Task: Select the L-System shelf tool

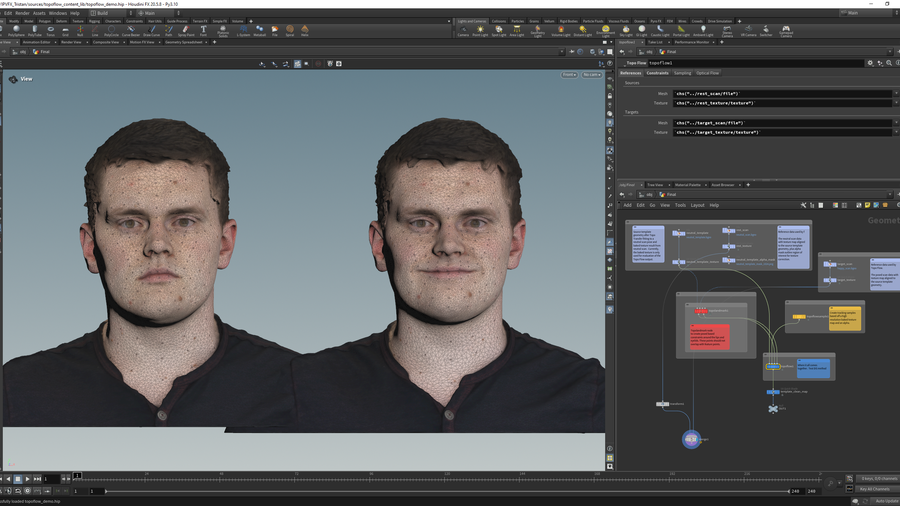Action: (x=243, y=30)
